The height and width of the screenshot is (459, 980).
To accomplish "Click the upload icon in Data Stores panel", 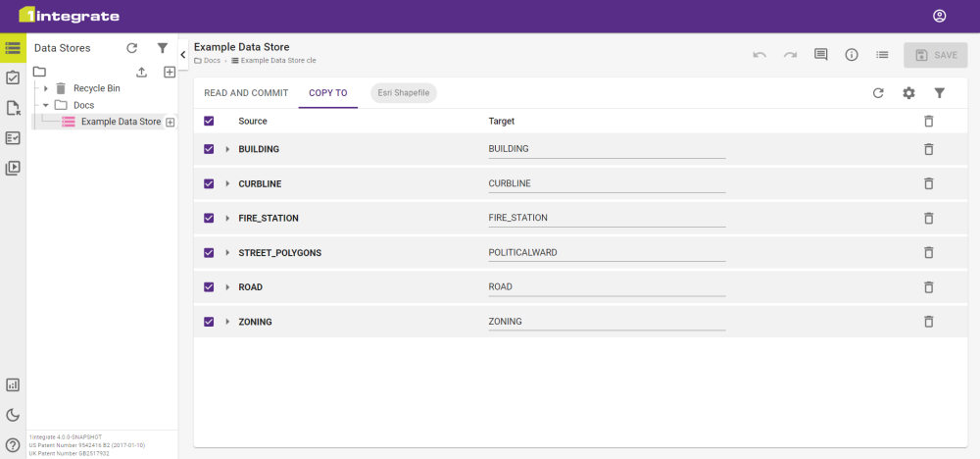I will pyautogui.click(x=141, y=72).
